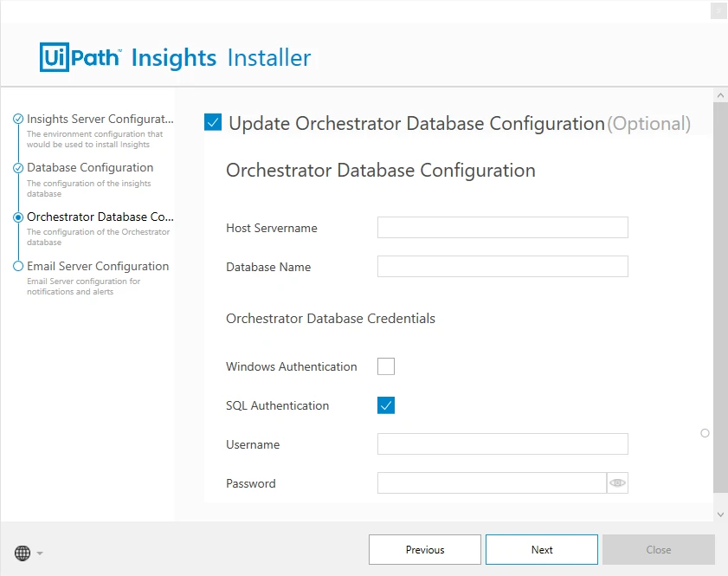Image resolution: width=728 pixels, height=576 pixels.
Task: Click the scrollbar down arrow
Action: pyautogui.click(x=720, y=515)
